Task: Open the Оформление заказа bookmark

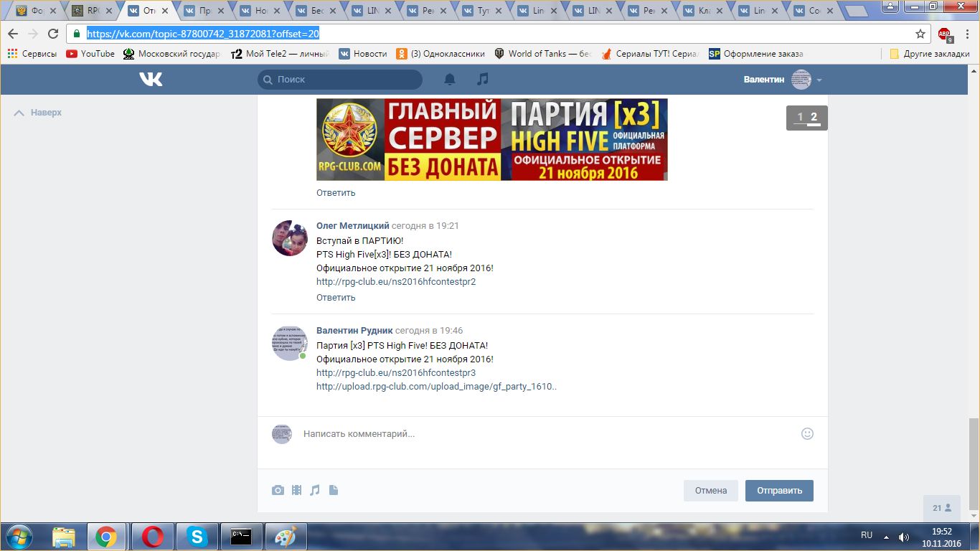Action: coord(756,54)
